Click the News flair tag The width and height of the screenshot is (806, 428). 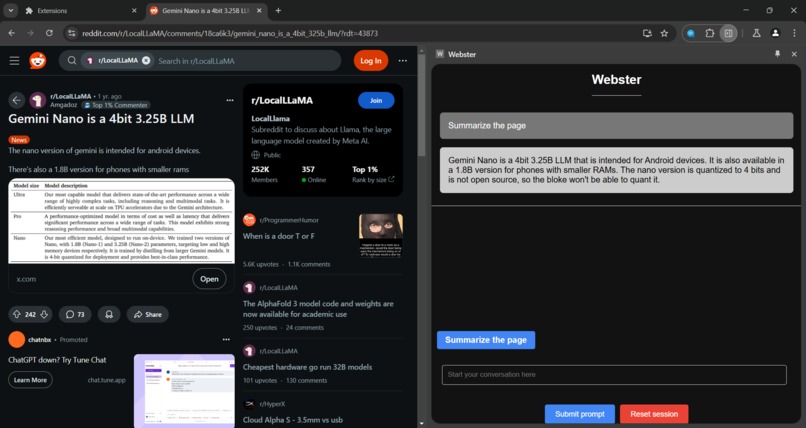pyautogui.click(x=19, y=140)
